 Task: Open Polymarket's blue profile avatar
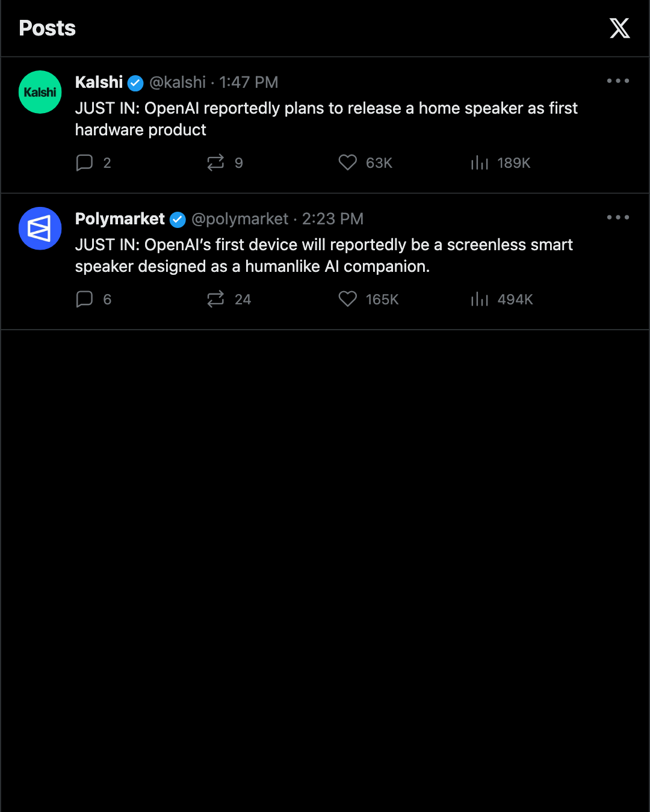click(40, 229)
